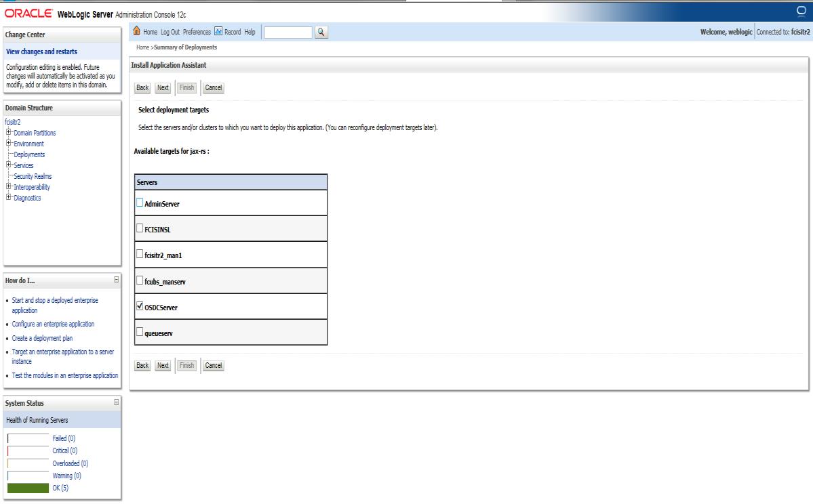
Task: Open the Home toolbar link
Action: (x=151, y=32)
